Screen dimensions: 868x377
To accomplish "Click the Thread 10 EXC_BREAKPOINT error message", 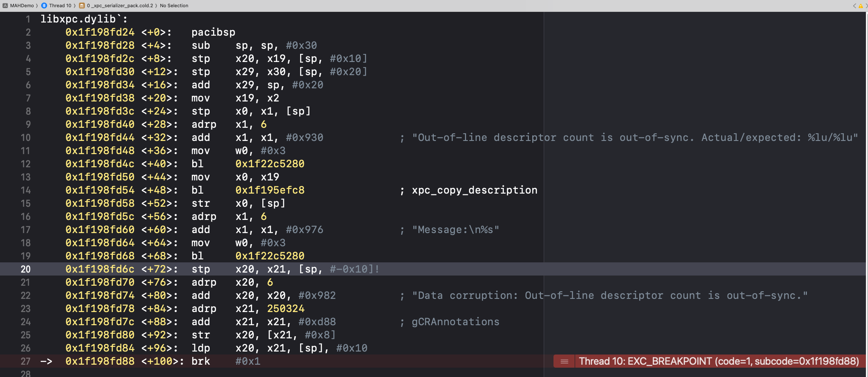I will (x=719, y=361).
